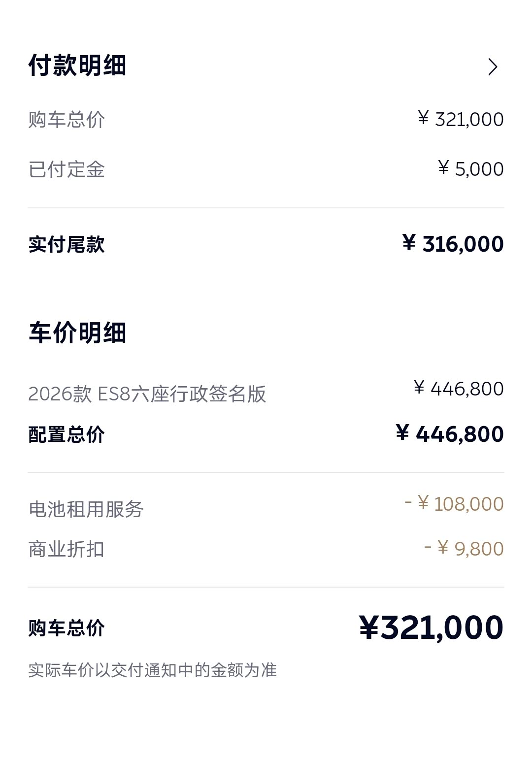Select the 2026款 ES8六座行政签名版 model name
This screenshot has width=532, height=759.
[x=147, y=394]
